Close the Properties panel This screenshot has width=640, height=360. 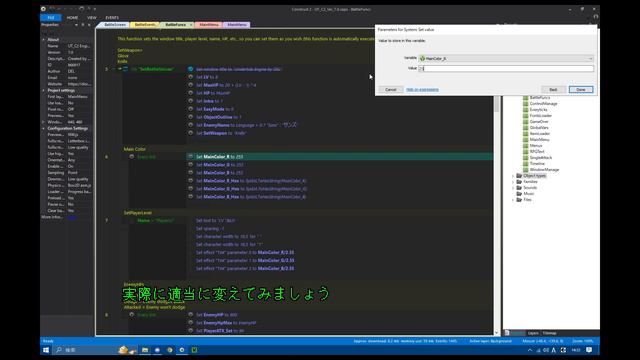pyautogui.click(x=89, y=25)
